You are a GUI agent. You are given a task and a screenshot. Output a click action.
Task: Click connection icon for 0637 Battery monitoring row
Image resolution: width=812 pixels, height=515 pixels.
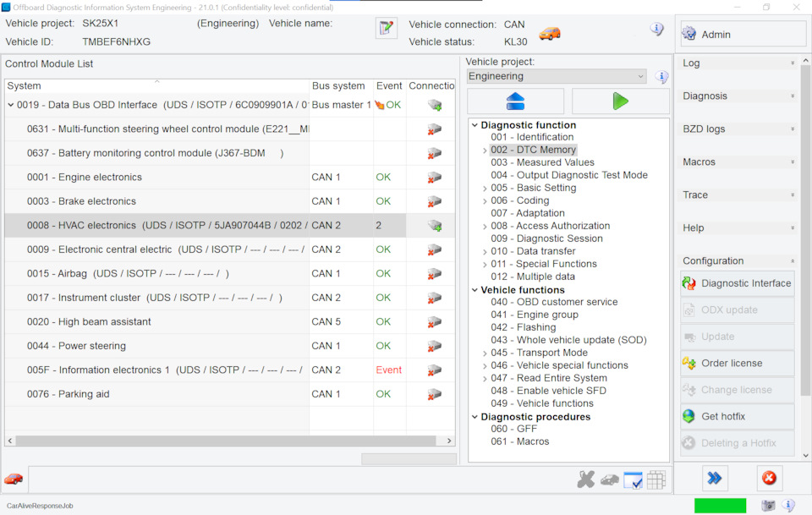pos(434,153)
